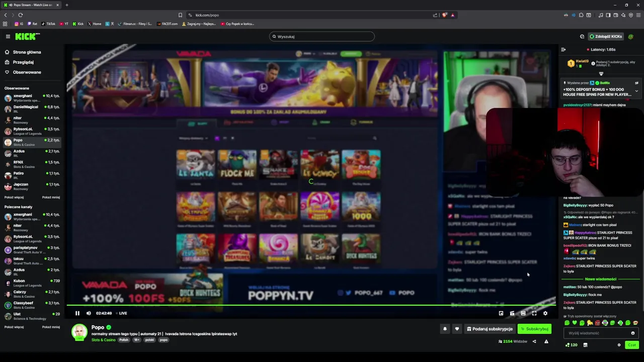Go back in browser history

pos(6,15)
